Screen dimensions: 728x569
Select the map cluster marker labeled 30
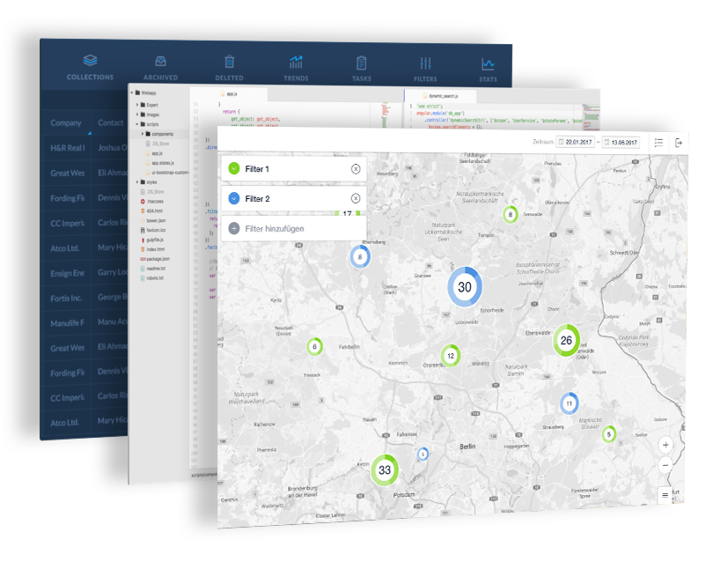point(465,287)
